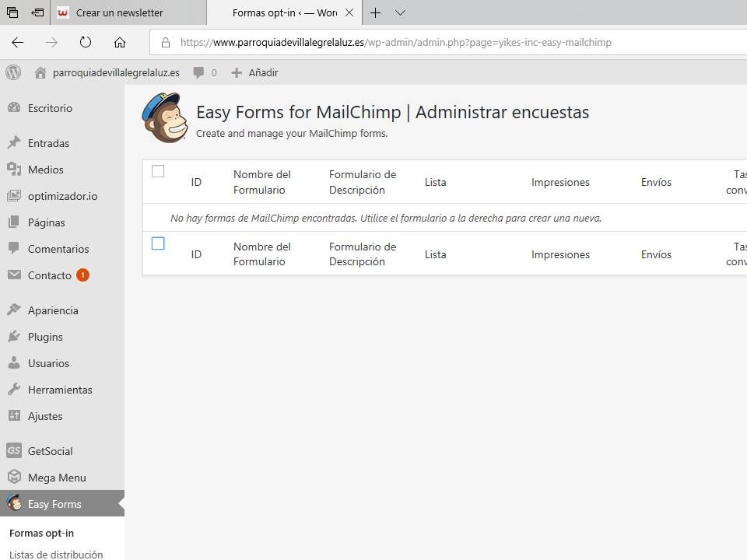Open new browser tab with plus icon
Screen dimensions: 747x560
[375, 13]
